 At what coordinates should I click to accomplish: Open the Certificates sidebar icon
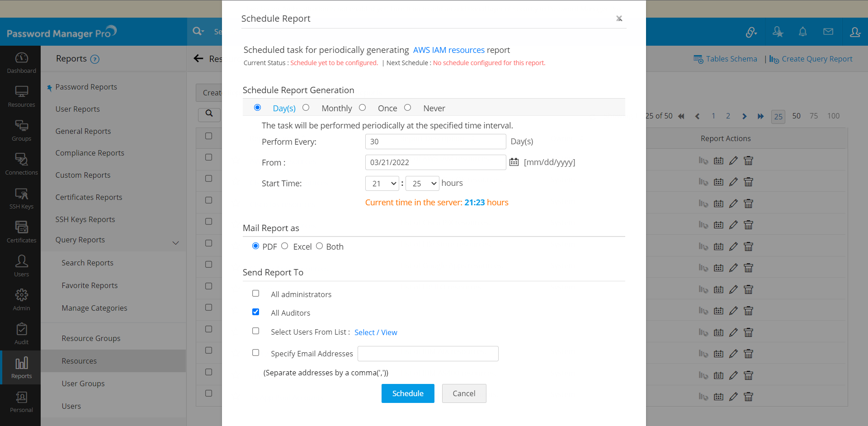(x=21, y=232)
